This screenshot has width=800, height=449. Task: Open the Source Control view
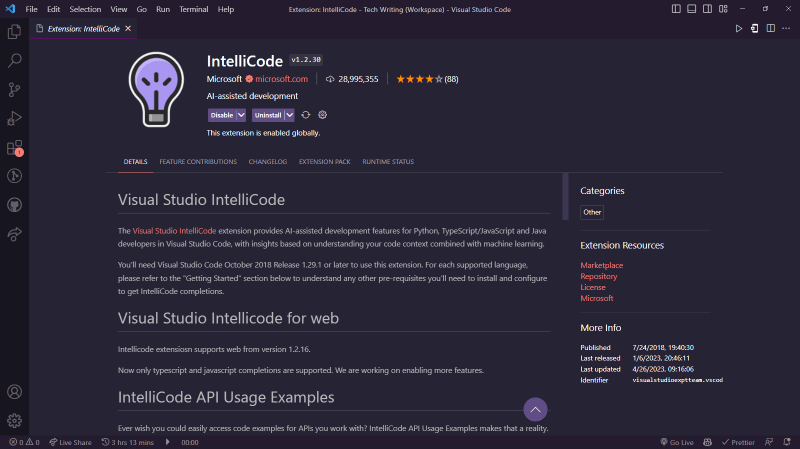point(14,90)
